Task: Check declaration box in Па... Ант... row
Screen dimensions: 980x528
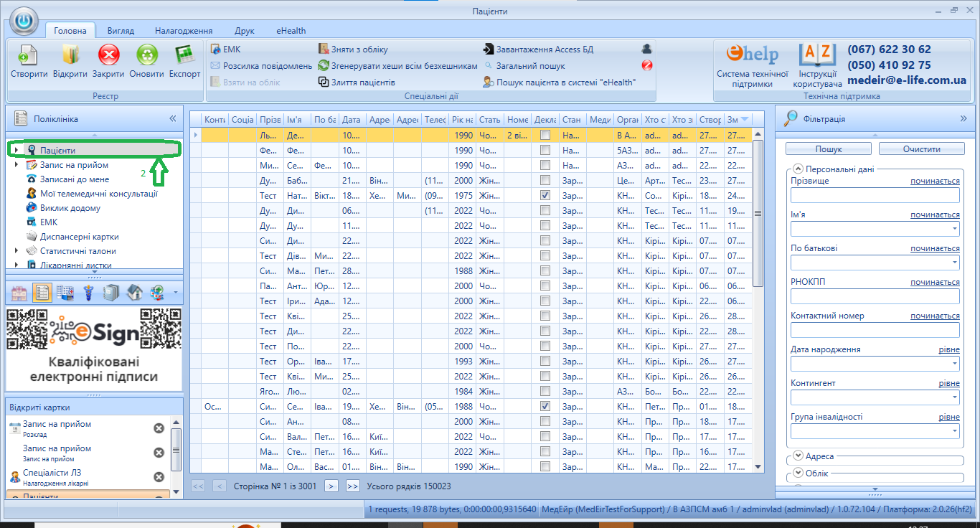Action: click(x=546, y=286)
